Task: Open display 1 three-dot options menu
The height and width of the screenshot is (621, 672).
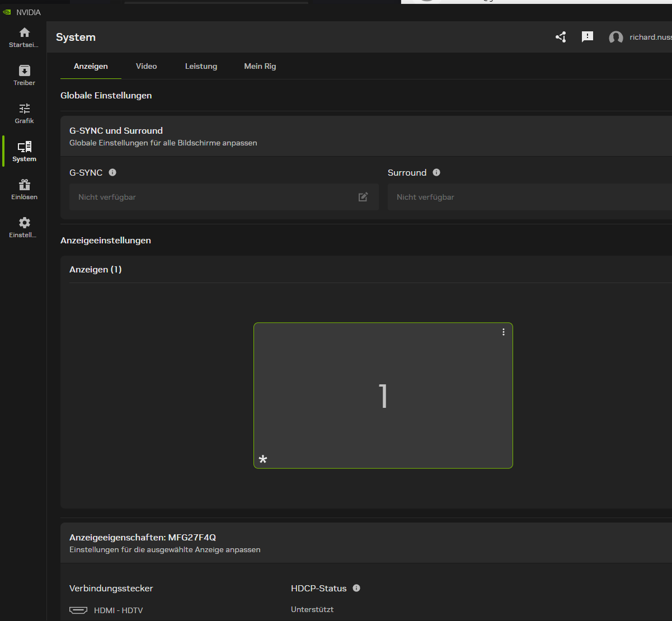Action: tap(504, 332)
